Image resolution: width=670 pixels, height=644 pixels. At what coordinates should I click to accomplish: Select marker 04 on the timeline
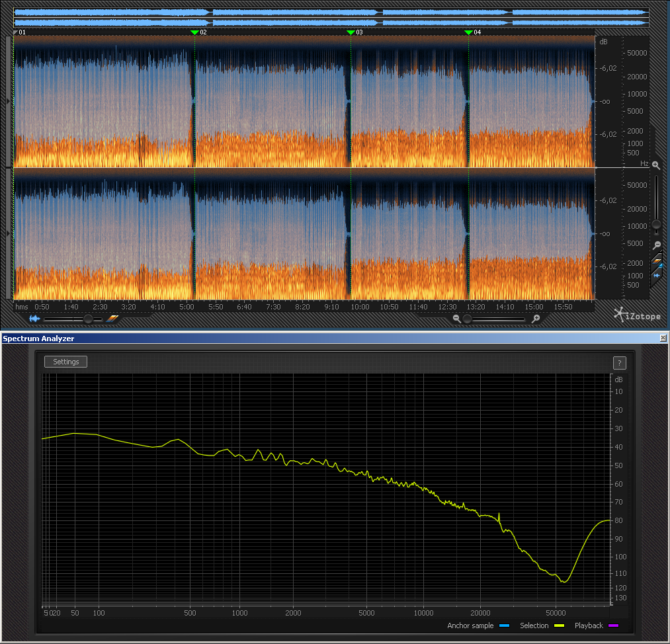click(x=468, y=32)
